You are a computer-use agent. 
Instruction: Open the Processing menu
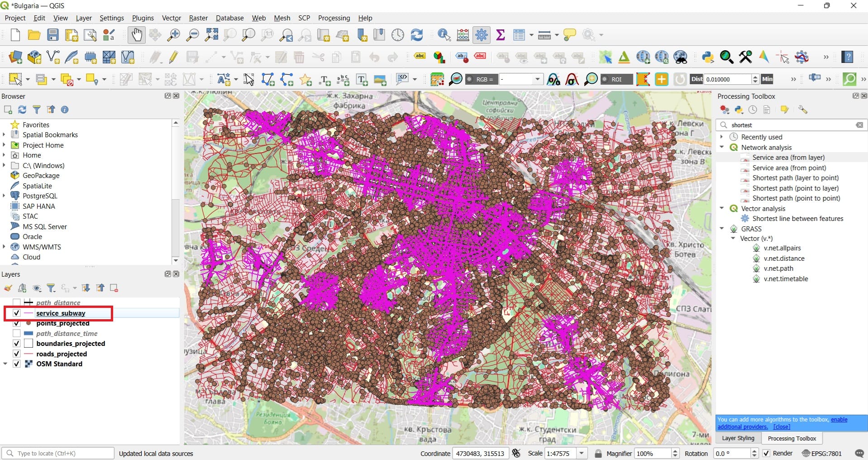pos(334,18)
